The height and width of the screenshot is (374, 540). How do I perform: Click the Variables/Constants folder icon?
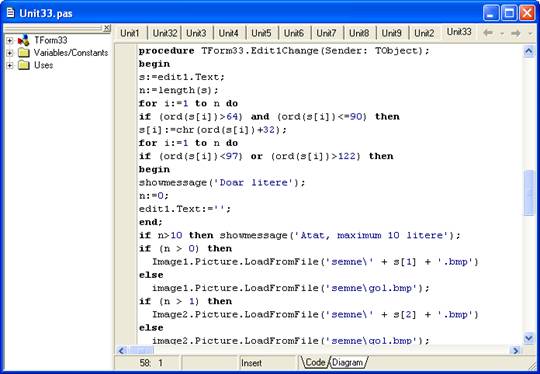[x=24, y=53]
